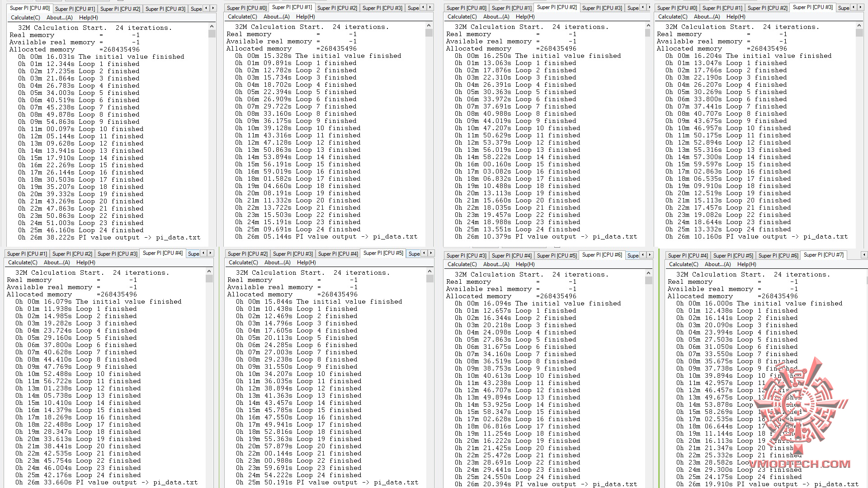
Task: Open Calculate(C) menu in CPU #0 window
Action: pyautogui.click(x=25, y=18)
